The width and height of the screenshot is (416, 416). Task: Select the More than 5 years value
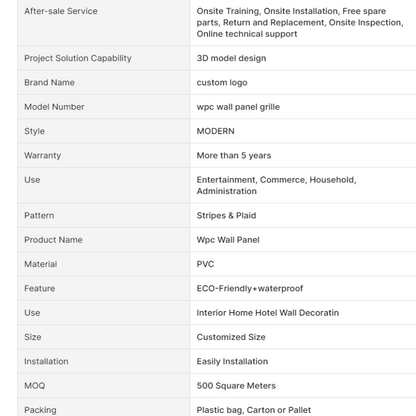[234, 155]
